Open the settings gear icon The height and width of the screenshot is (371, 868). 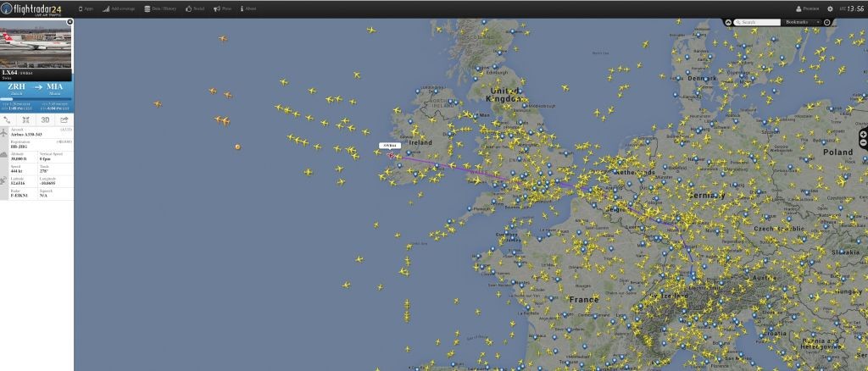pos(830,8)
